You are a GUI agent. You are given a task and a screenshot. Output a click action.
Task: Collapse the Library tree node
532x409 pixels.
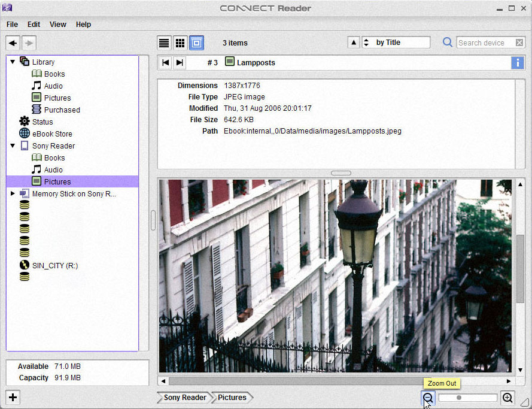[13, 62]
